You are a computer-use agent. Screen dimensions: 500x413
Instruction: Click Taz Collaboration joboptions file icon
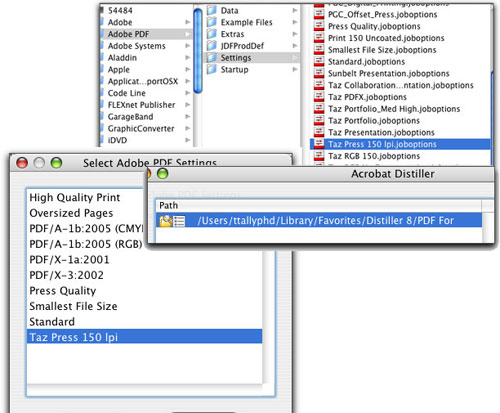319,85
